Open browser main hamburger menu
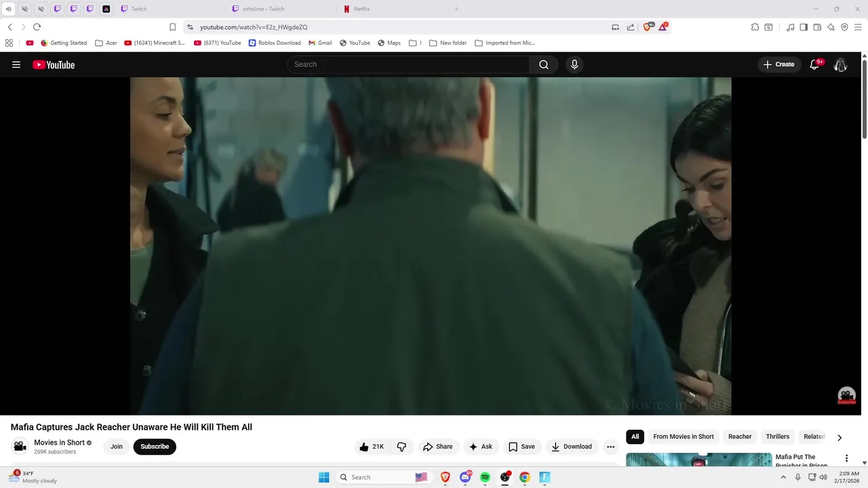Screen dimensions: 868x488 [858, 27]
